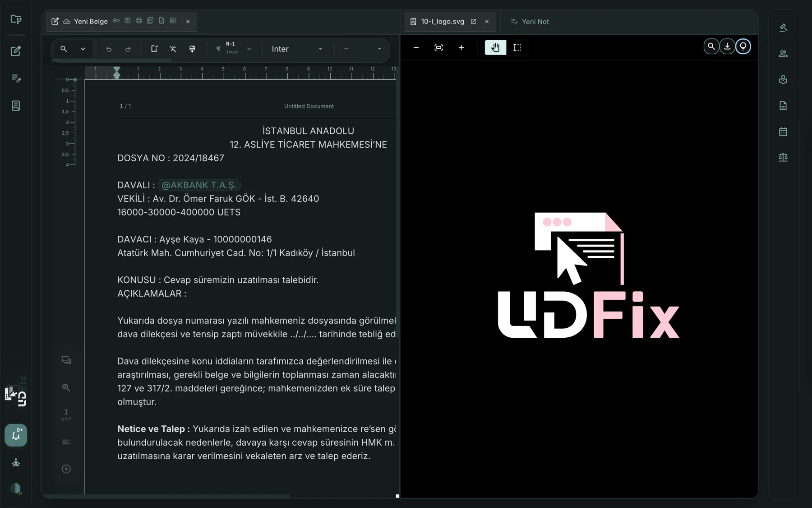Print the Yeni Belge document
This screenshot has height=508, width=812.
coord(139,21)
